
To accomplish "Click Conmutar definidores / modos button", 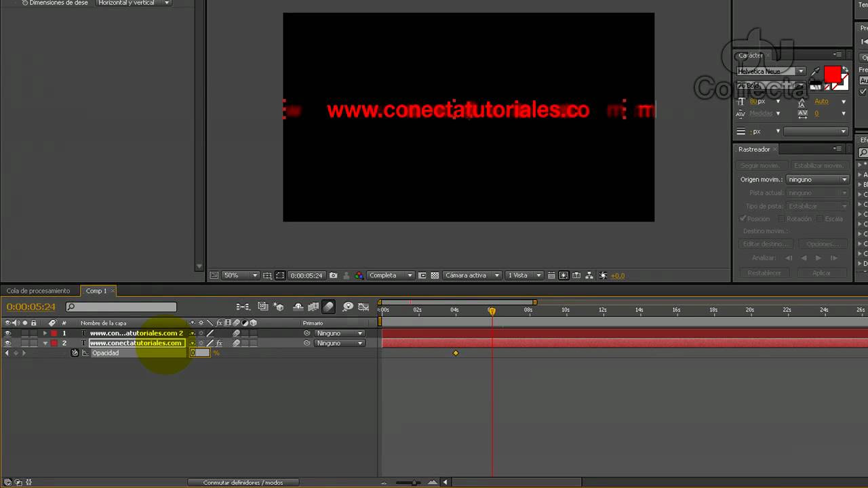I will click(243, 483).
